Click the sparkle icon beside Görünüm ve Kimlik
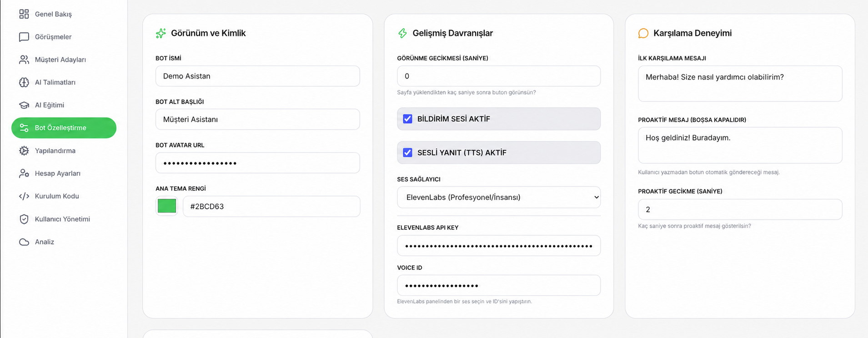The image size is (868, 338). (161, 33)
